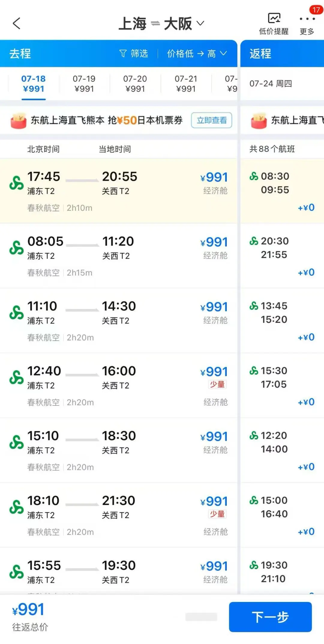Tap the red gift icon on the outbound banner
This screenshot has width=324, height=644.
pos(18,121)
